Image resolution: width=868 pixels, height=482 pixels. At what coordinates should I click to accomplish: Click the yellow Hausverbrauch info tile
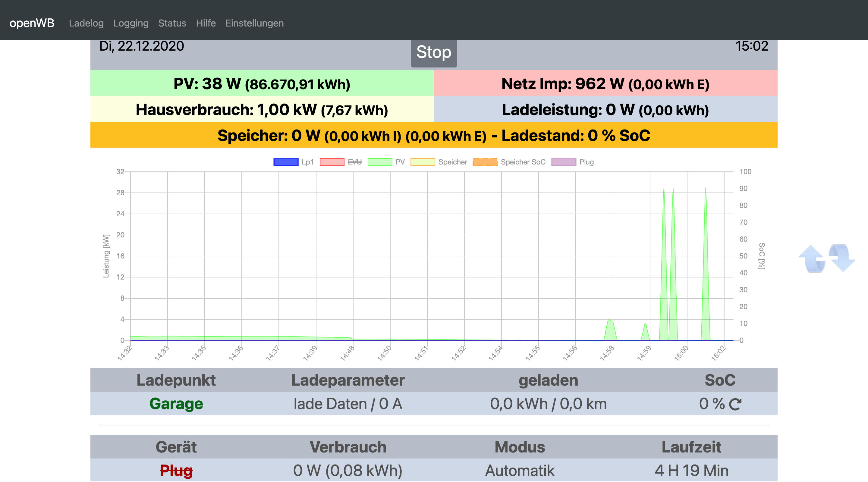(262, 109)
